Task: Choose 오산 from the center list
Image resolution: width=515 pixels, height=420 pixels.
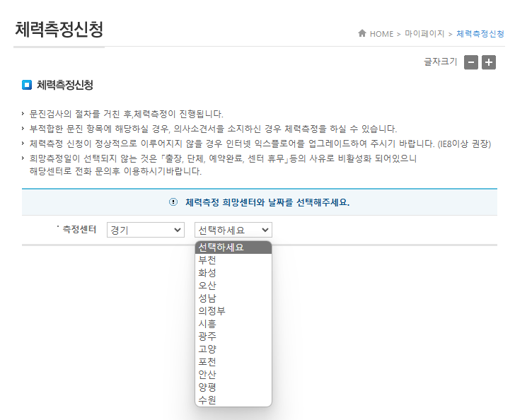Action: (233, 286)
